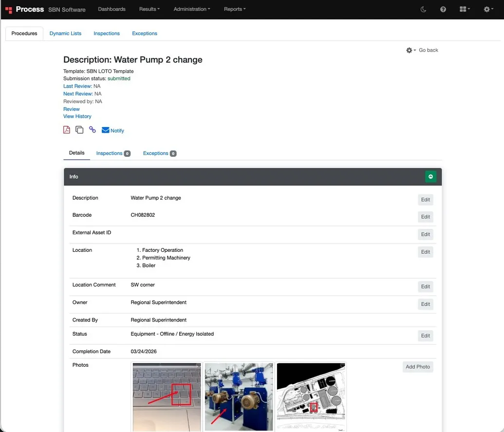Switch to top Inspections tab

tap(106, 34)
